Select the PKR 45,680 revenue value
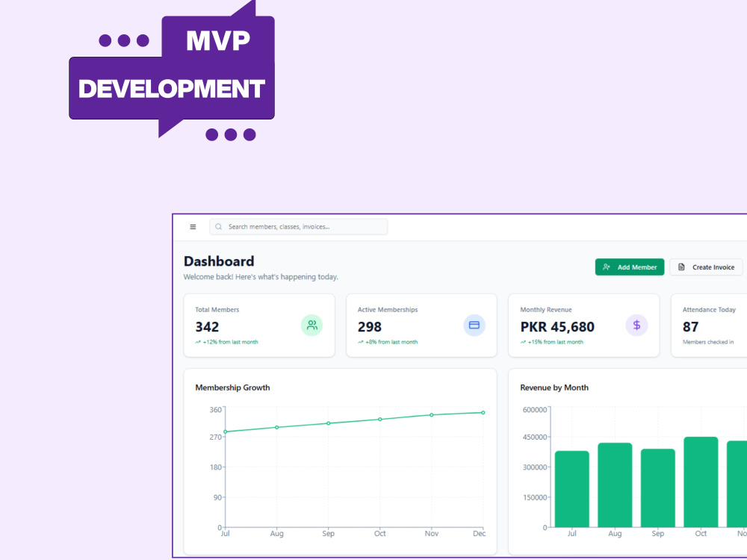747x560 pixels. [x=557, y=327]
